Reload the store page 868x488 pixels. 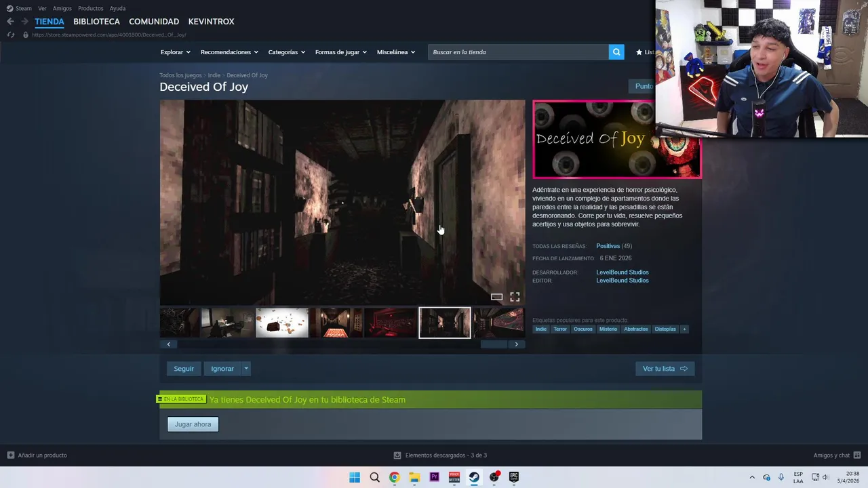click(10, 35)
